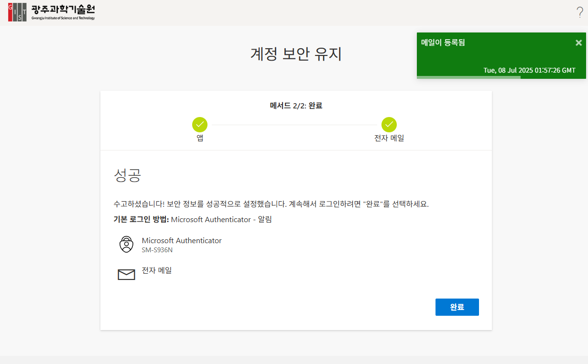Click the 완료 button to finish setup
Viewport: 588px width, 364px height.
click(x=457, y=307)
